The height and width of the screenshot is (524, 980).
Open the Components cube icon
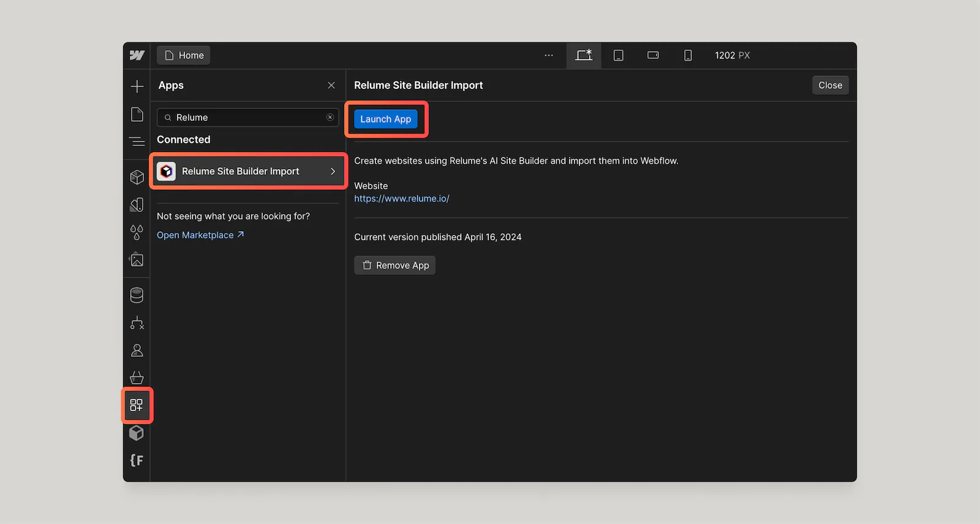pos(137,177)
